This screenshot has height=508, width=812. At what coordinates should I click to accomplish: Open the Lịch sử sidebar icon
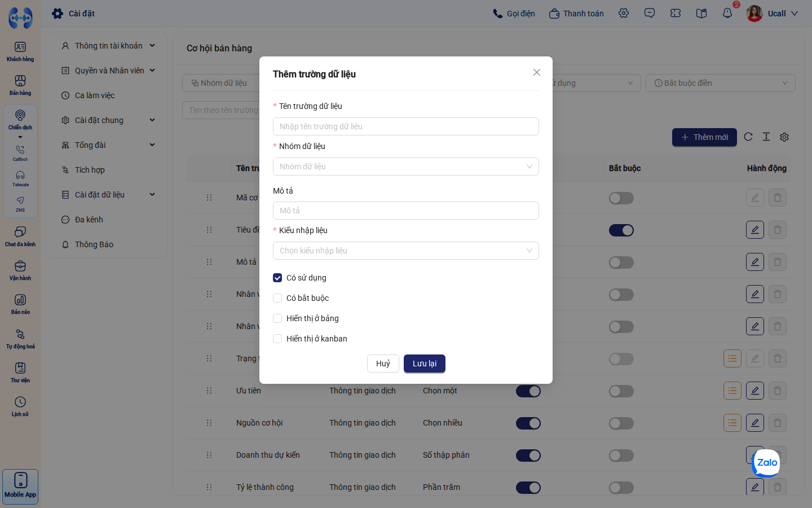pos(20,406)
